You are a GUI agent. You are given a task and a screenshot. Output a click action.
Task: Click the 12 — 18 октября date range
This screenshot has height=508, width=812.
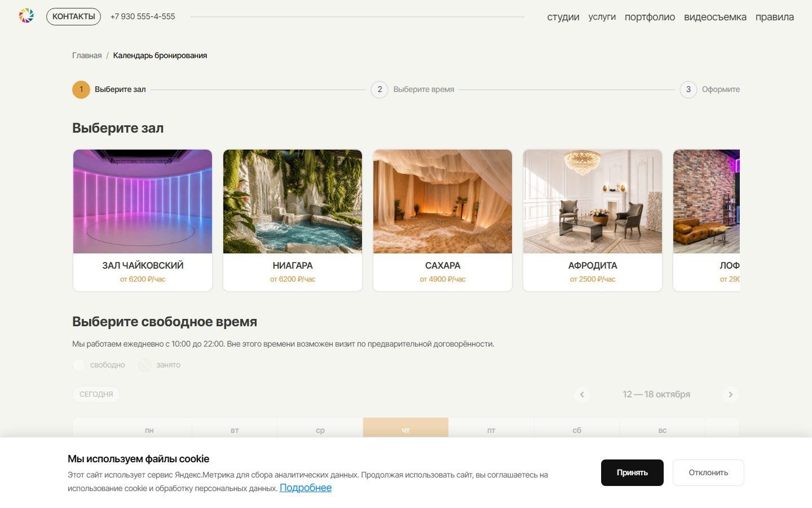click(x=656, y=395)
